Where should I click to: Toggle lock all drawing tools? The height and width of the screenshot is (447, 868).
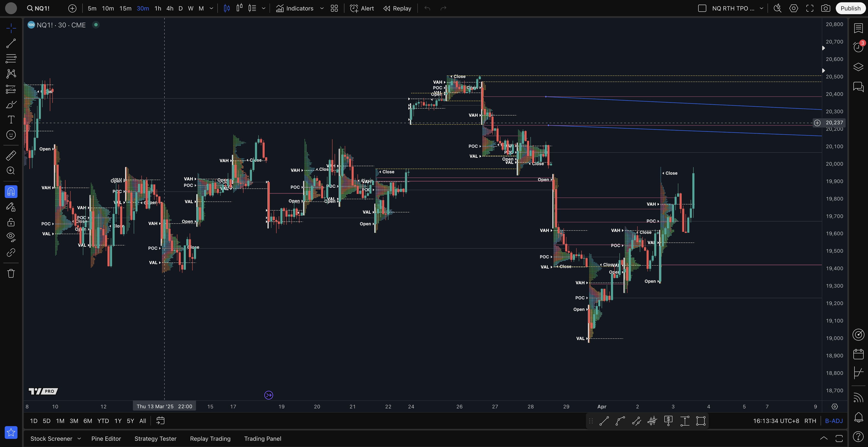[11, 222]
